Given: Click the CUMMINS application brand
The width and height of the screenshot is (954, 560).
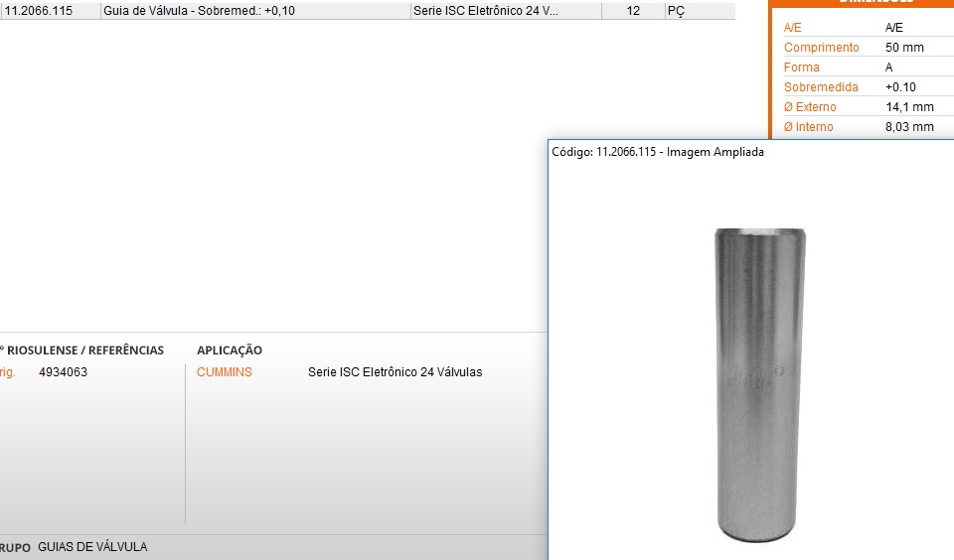Looking at the screenshot, I should point(225,372).
